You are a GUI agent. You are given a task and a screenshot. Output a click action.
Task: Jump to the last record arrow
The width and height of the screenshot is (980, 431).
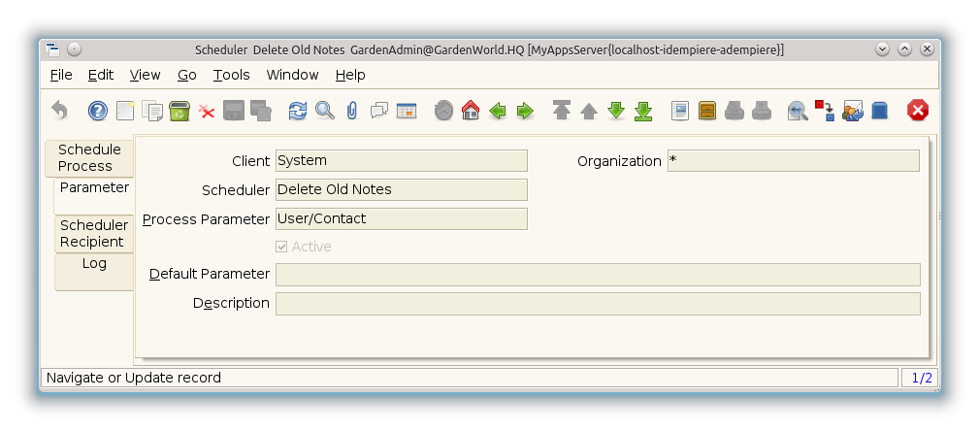(643, 111)
